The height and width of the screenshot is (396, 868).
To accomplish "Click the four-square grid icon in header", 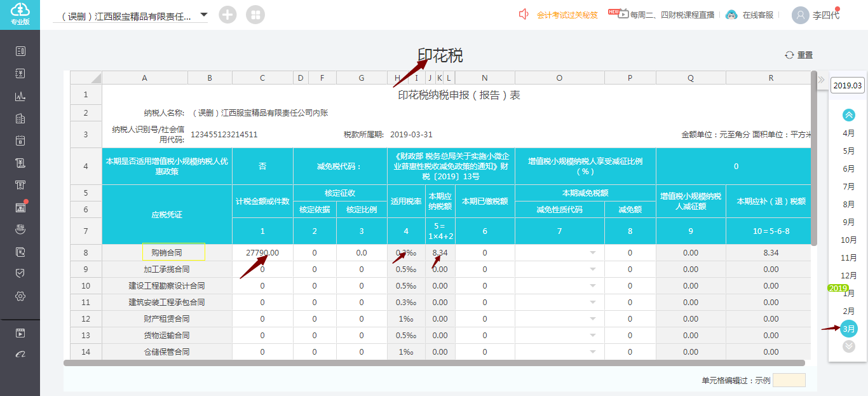I will 255,15.
